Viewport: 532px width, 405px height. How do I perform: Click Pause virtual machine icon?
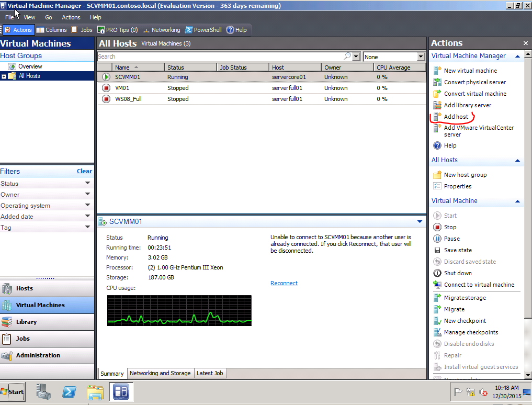click(437, 239)
